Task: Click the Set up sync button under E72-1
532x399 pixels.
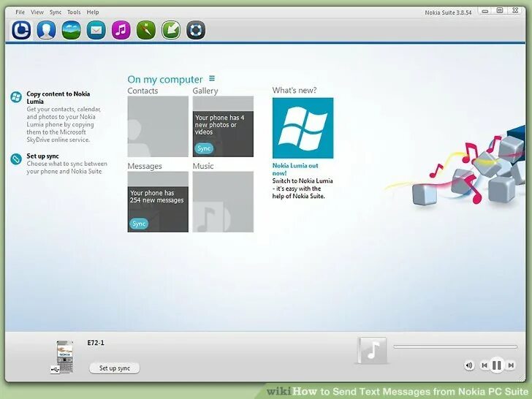Action: click(x=114, y=368)
